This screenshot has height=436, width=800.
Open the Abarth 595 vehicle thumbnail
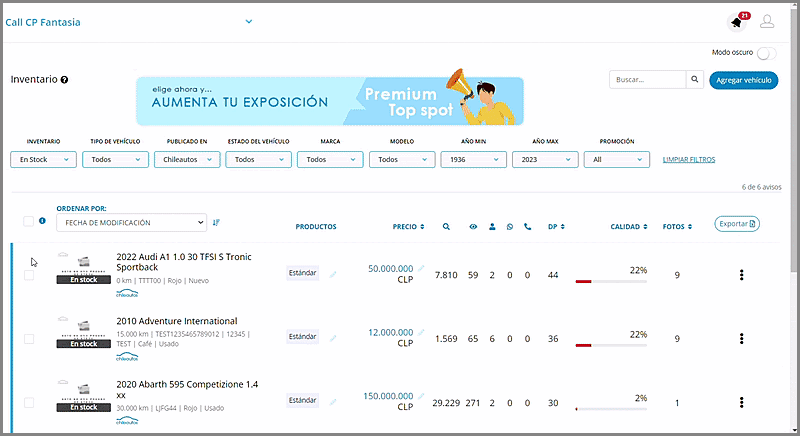click(x=84, y=395)
